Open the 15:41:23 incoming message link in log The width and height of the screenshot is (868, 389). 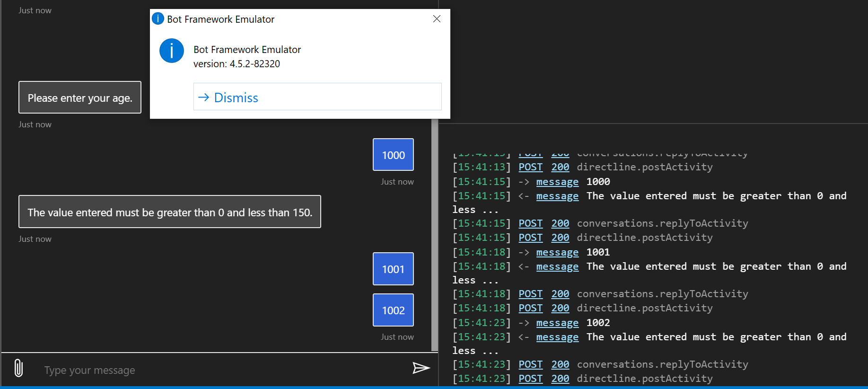(x=557, y=337)
